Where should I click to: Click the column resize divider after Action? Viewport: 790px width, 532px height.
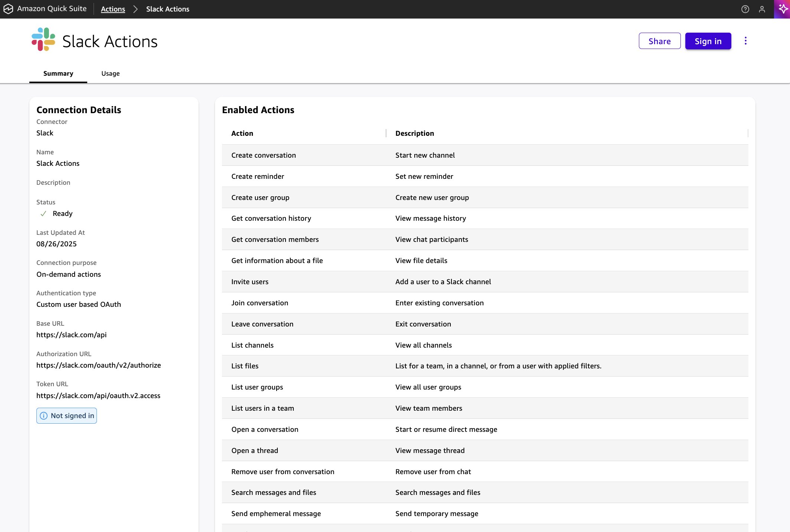click(386, 133)
